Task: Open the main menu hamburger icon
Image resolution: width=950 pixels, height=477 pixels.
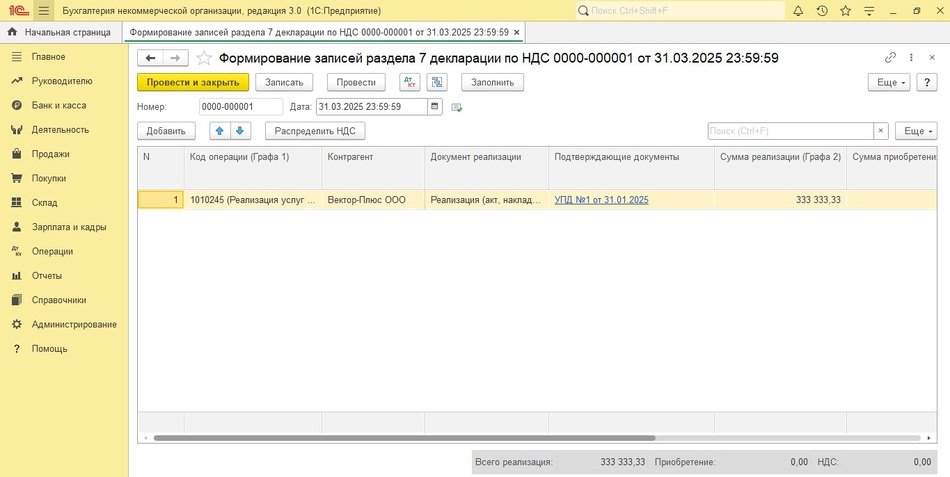Action: [x=44, y=10]
